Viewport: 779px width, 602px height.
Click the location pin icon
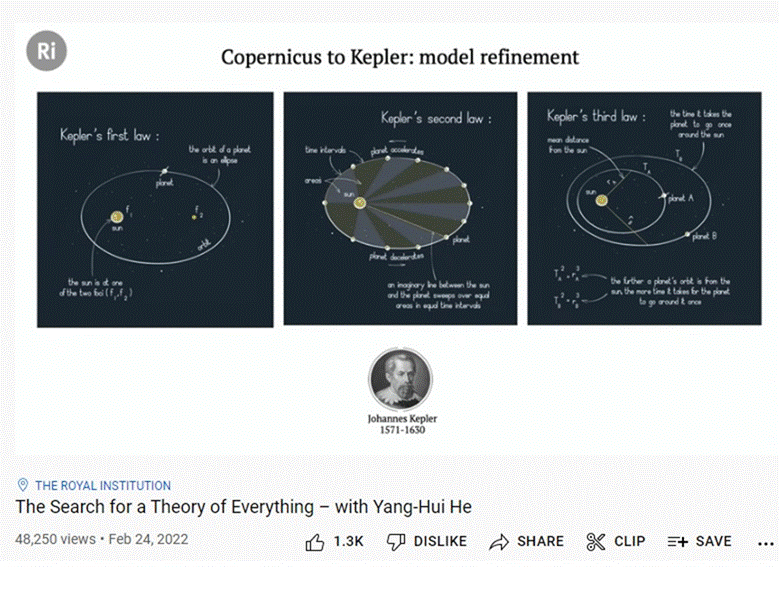point(23,485)
